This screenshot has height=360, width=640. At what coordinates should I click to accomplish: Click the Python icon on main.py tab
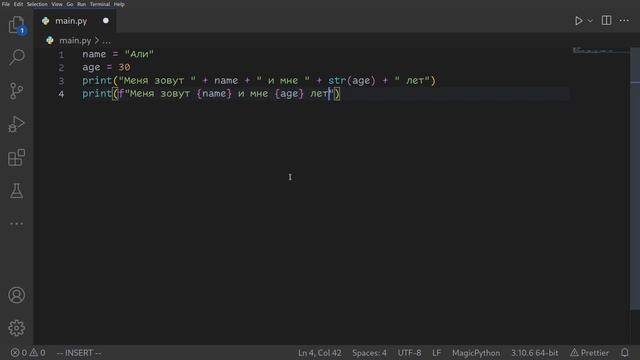[45, 20]
